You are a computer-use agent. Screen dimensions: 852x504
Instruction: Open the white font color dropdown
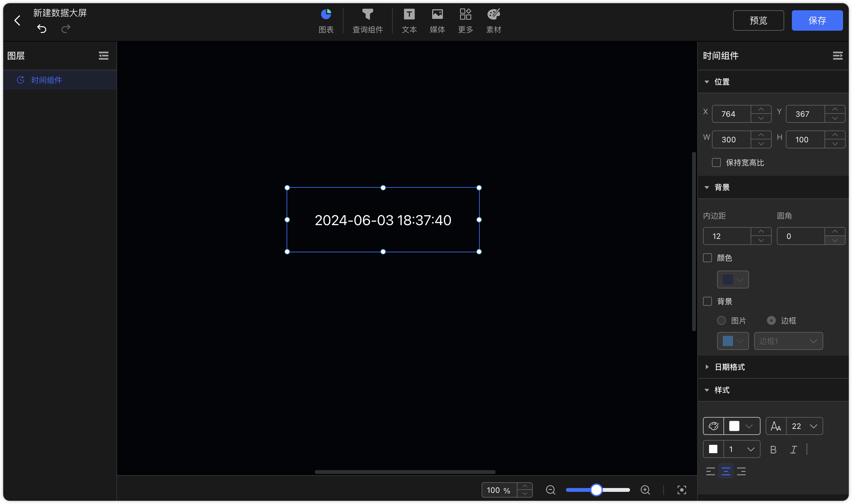742,426
